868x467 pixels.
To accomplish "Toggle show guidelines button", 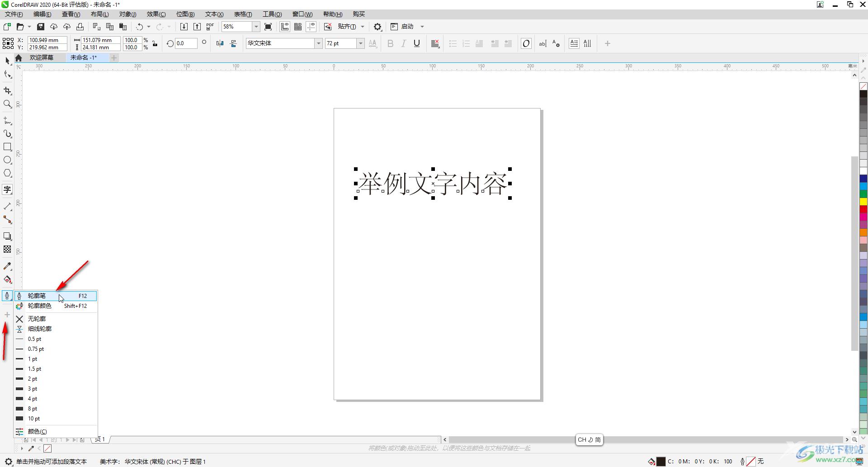I will pyautogui.click(x=311, y=27).
